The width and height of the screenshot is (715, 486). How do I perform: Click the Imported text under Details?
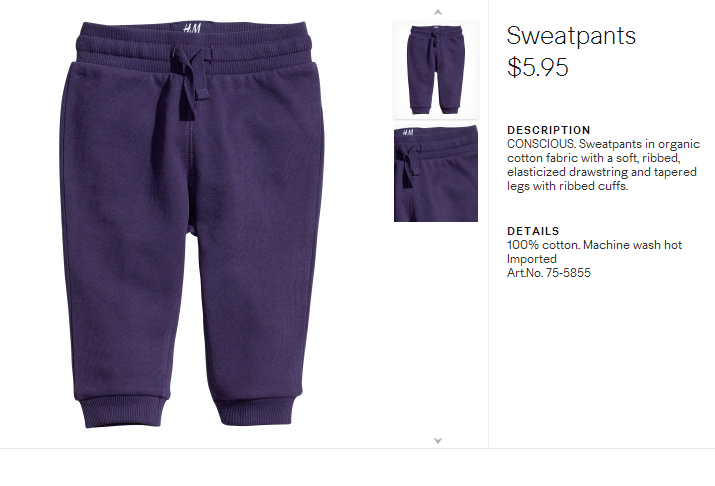532,259
